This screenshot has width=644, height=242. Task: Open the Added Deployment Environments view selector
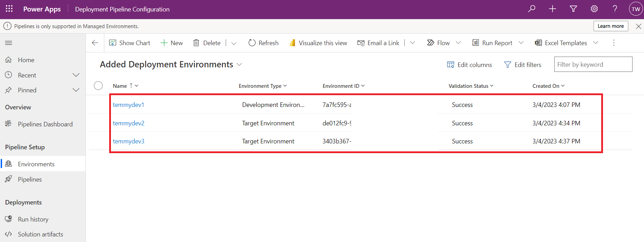tap(171, 65)
